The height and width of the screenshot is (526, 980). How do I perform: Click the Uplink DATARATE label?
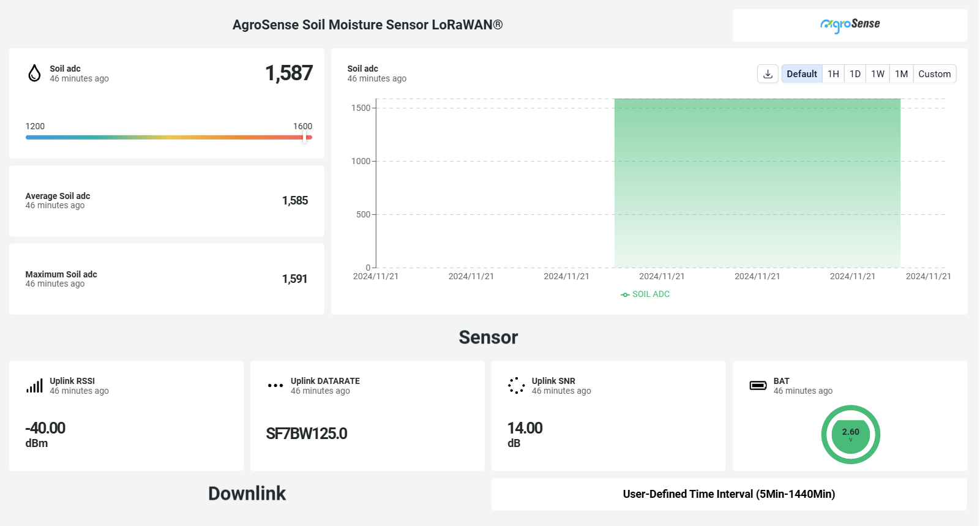click(325, 381)
